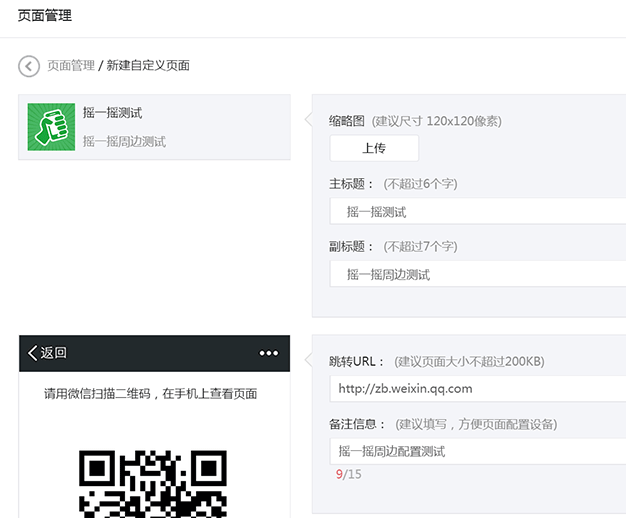
Task: Click the circular back arrow icon
Action: (x=29, y=66)
